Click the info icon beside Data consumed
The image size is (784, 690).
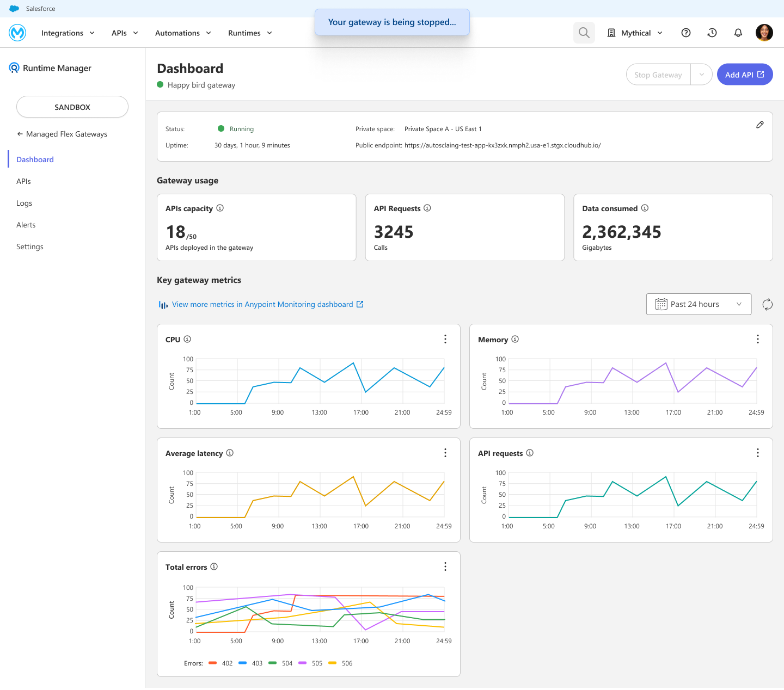(645, 208)
